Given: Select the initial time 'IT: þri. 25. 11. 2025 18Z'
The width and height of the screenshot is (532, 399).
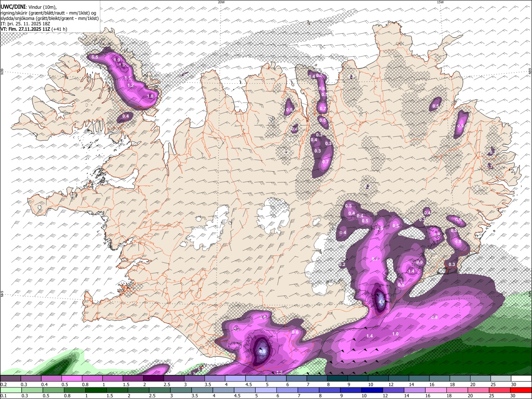Looking at the screenshot, I should pos(26,24).
